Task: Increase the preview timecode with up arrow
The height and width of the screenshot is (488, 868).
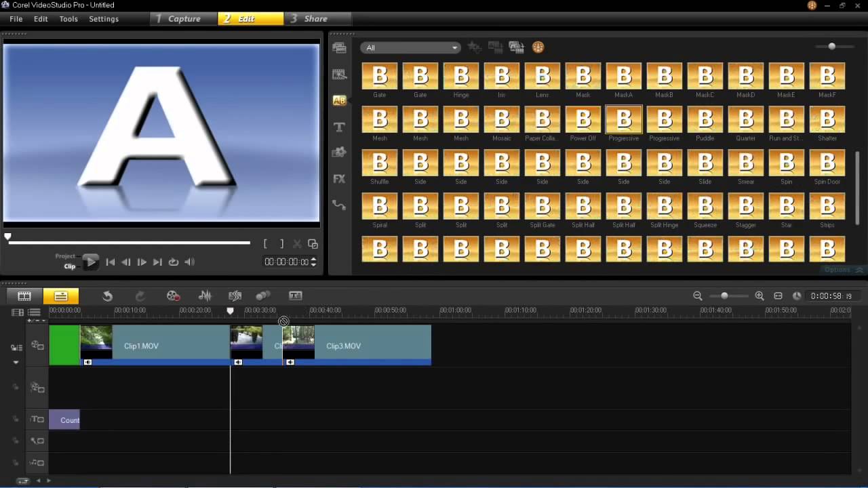Action: pyautogui.click(x=313, y=259)
